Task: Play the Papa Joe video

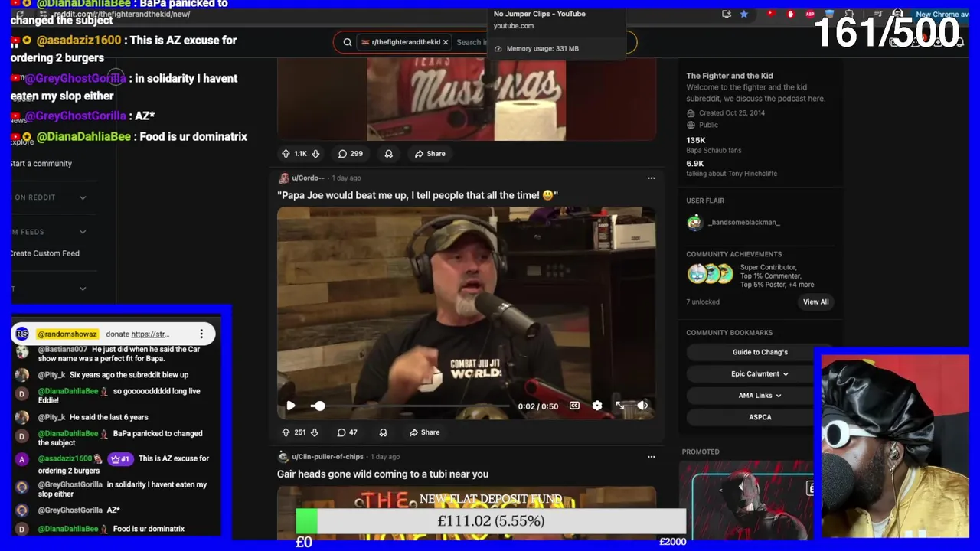Action: [x=291, y=406]
